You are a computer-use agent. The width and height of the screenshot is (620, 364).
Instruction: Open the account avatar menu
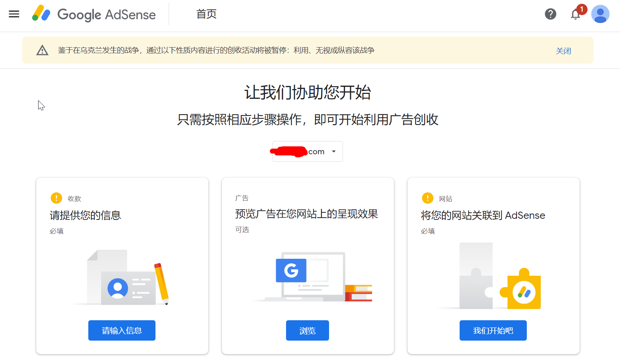600,14
